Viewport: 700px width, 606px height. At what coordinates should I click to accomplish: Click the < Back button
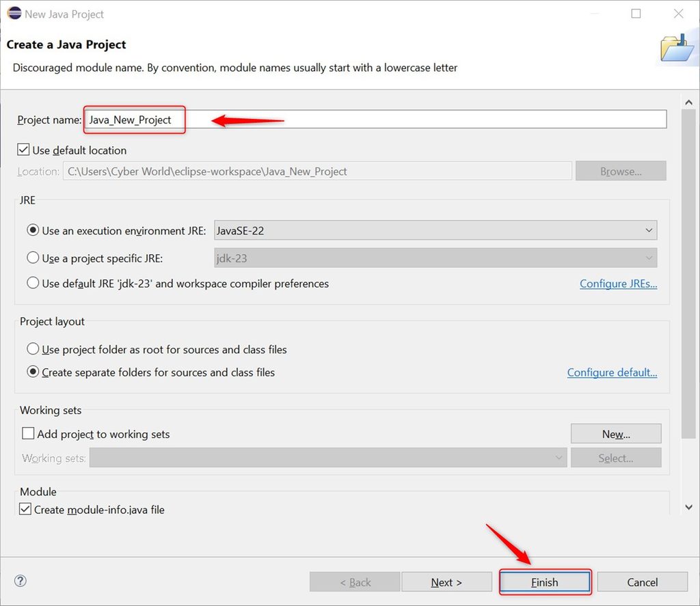(x=355, y=582)
